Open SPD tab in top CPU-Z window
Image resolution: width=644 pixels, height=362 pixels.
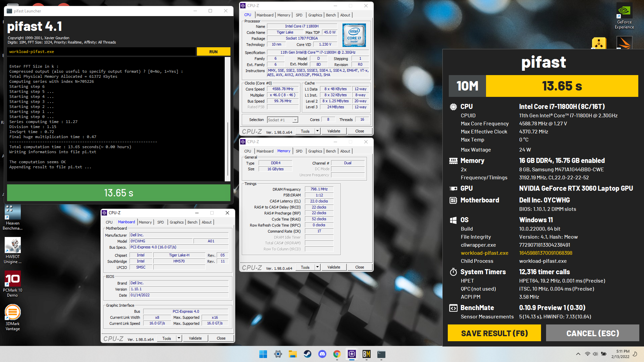(299, 15)
